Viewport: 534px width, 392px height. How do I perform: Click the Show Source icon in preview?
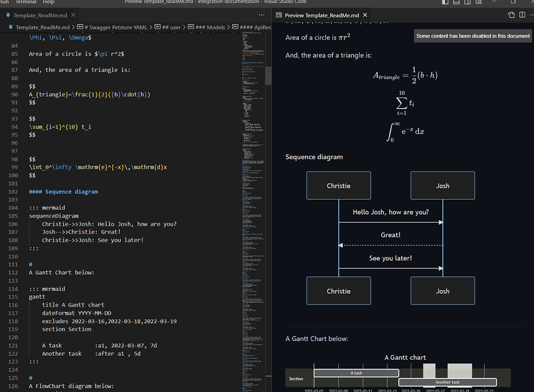pyautogui.click(x=511, y=15)
